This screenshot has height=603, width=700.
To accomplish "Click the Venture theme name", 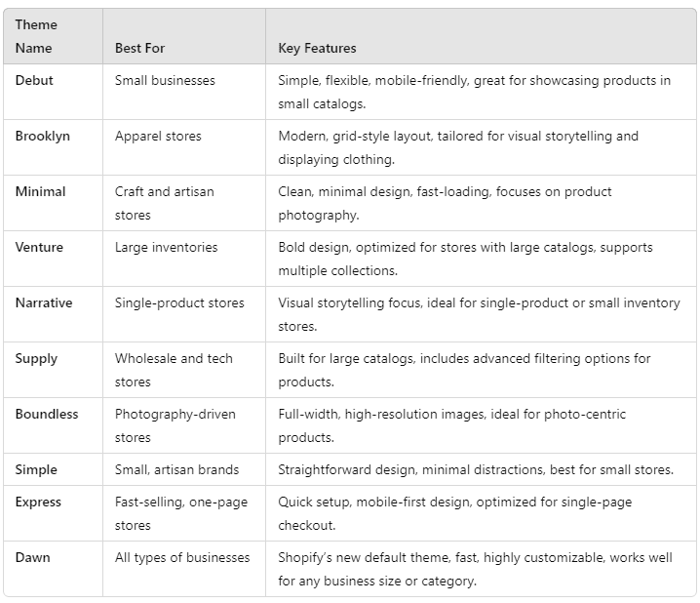I will click(x=41, y=247).
